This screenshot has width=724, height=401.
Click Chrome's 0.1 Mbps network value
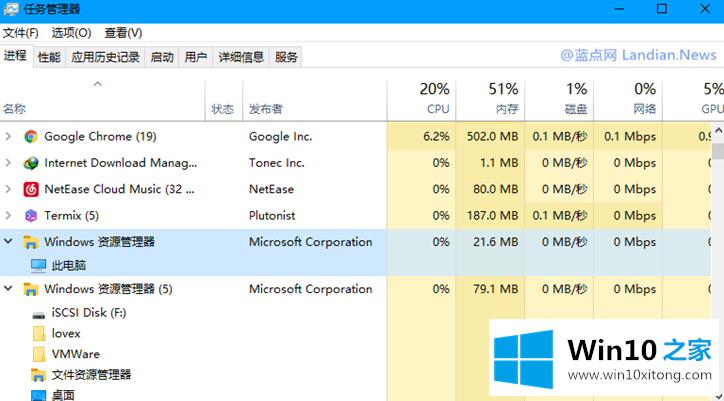pos(630,137)
